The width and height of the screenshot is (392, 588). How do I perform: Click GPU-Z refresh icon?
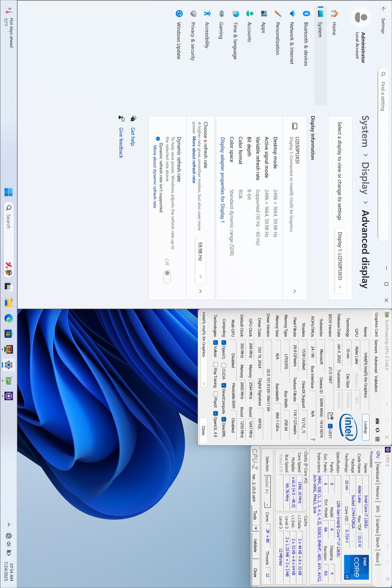[x=377, y=430]
